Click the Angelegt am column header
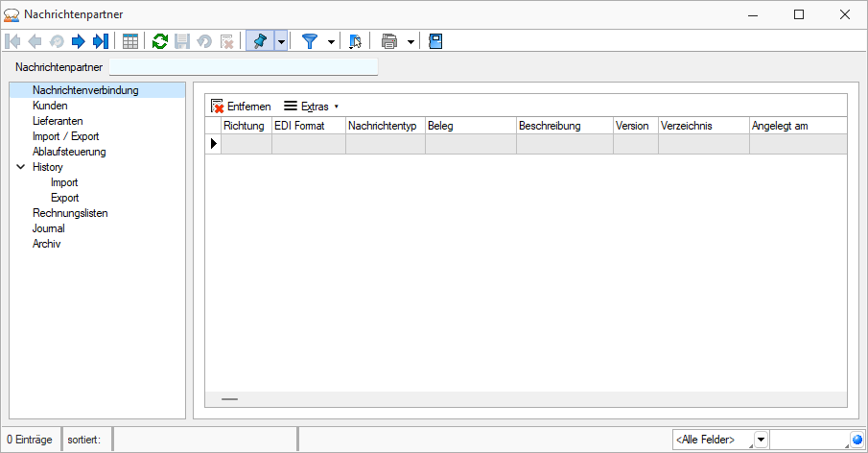This screenshot has width=868, height=453. [x=798, y=126]
